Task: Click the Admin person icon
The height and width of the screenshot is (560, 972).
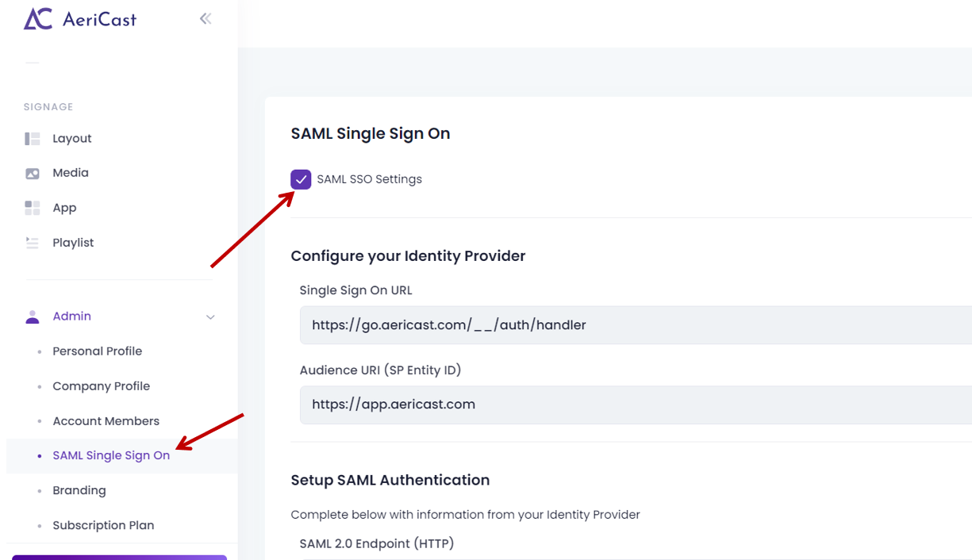Action: tap(33, 316)
